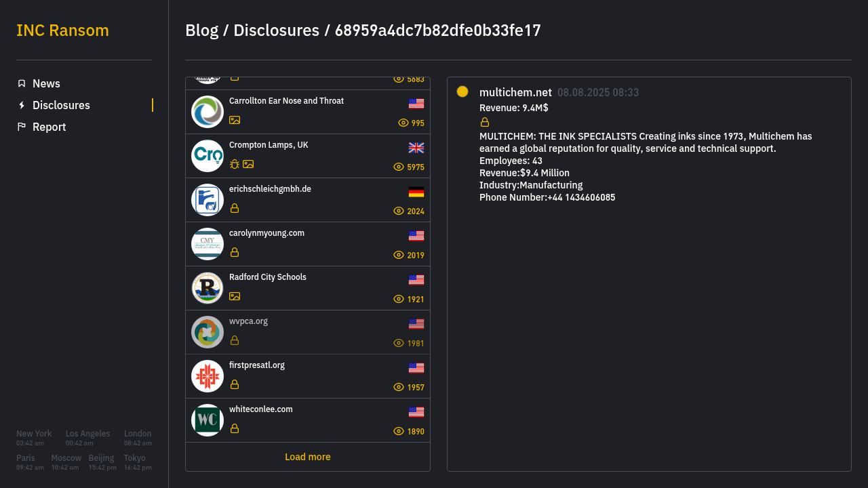The height and width of the screenshot is (488, 868).
Task: Click the Industry:Manufacturing line
Action: 531,186
